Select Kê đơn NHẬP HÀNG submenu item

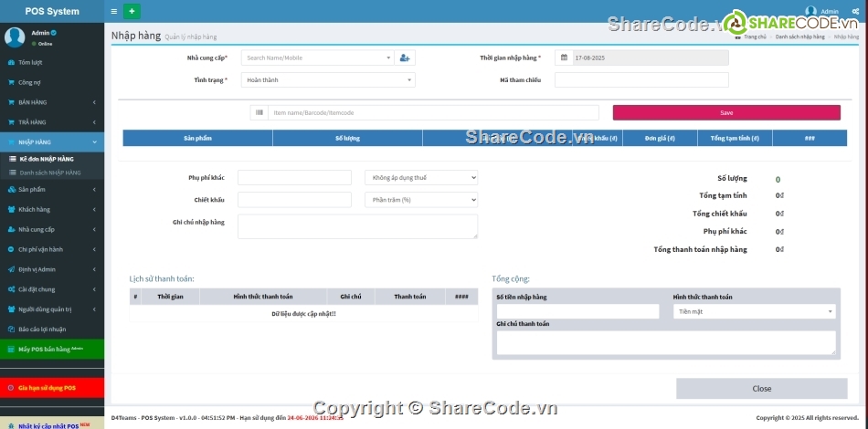(47, 159)
